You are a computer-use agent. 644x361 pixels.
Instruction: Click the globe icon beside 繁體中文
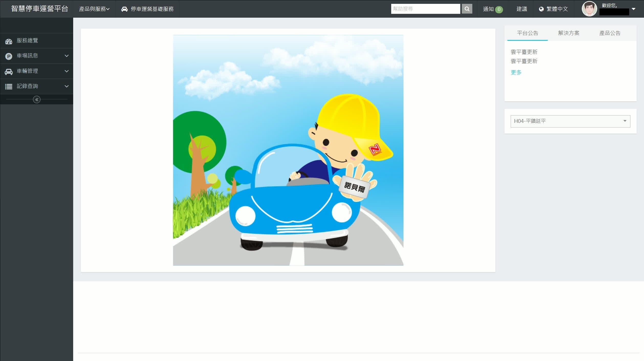pyautogui.click(x=541, y=9)
